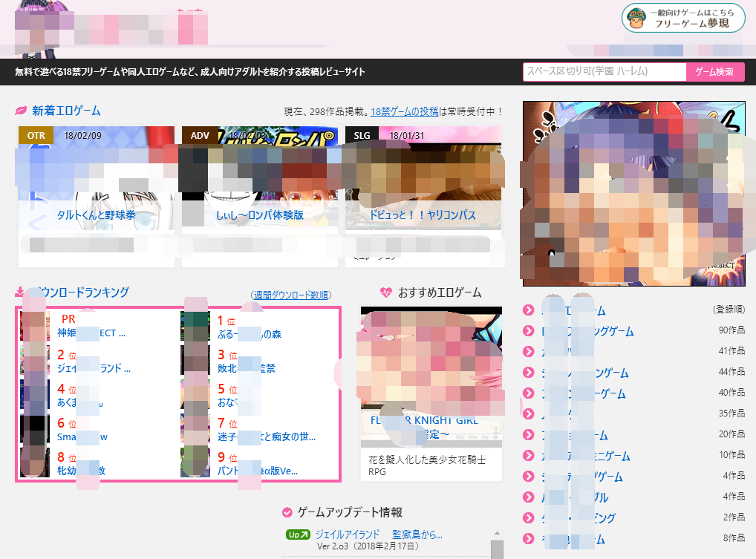Click the arrow icon on the 10作品 row
756x559 pixels.
pyautogui.click(x=529, y=455)
